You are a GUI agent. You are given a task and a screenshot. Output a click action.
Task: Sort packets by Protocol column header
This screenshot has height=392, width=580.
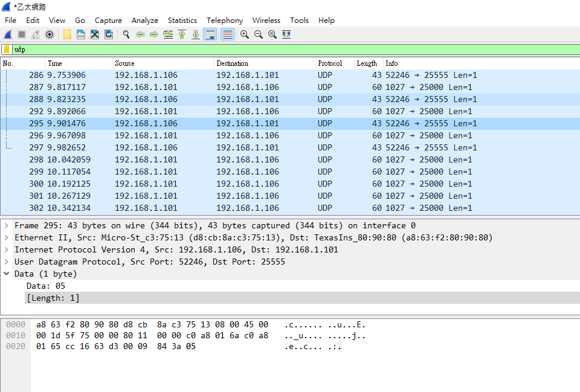(335, 63)
